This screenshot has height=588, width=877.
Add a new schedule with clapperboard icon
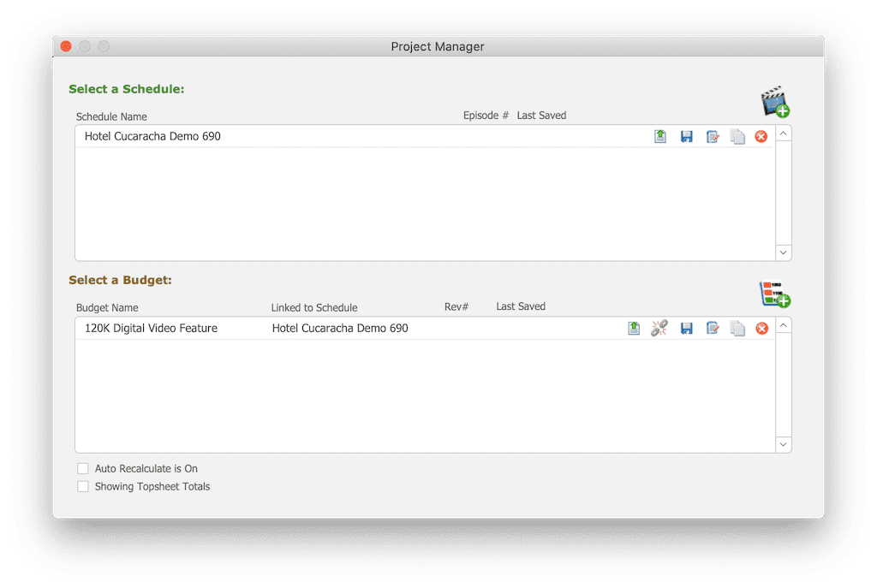pyautogui.click(x=774, y=102)
